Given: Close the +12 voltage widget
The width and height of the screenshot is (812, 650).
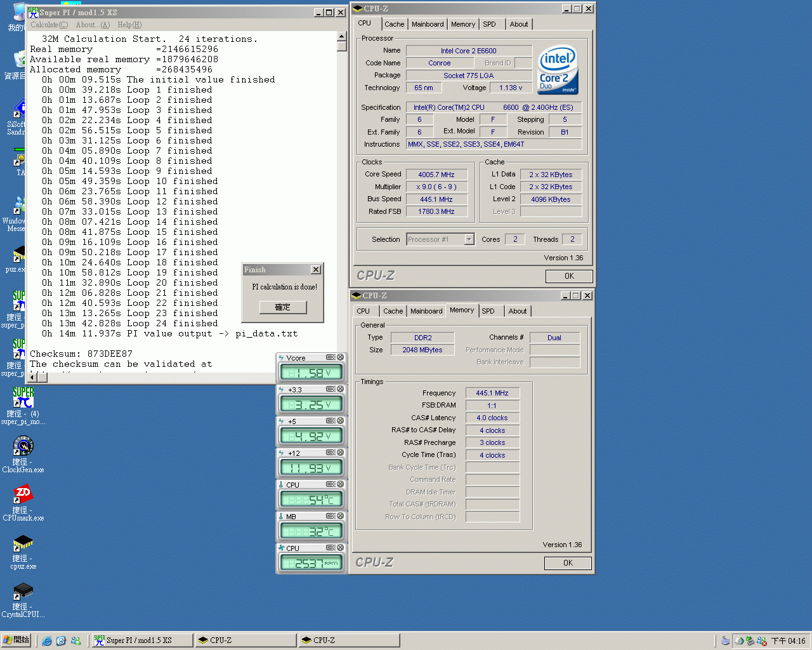Looking at the screenshot, I should tap(340, 453).
